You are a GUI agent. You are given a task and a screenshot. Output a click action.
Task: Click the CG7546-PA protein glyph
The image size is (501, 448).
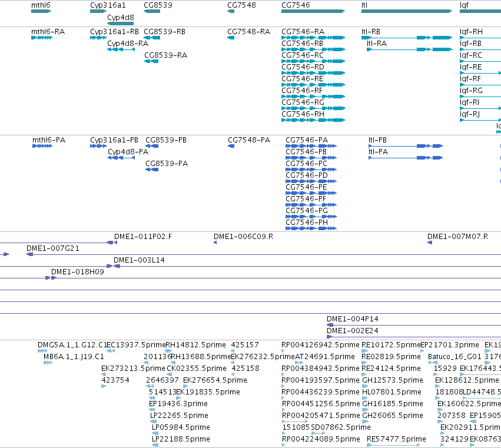coord(311,146)
